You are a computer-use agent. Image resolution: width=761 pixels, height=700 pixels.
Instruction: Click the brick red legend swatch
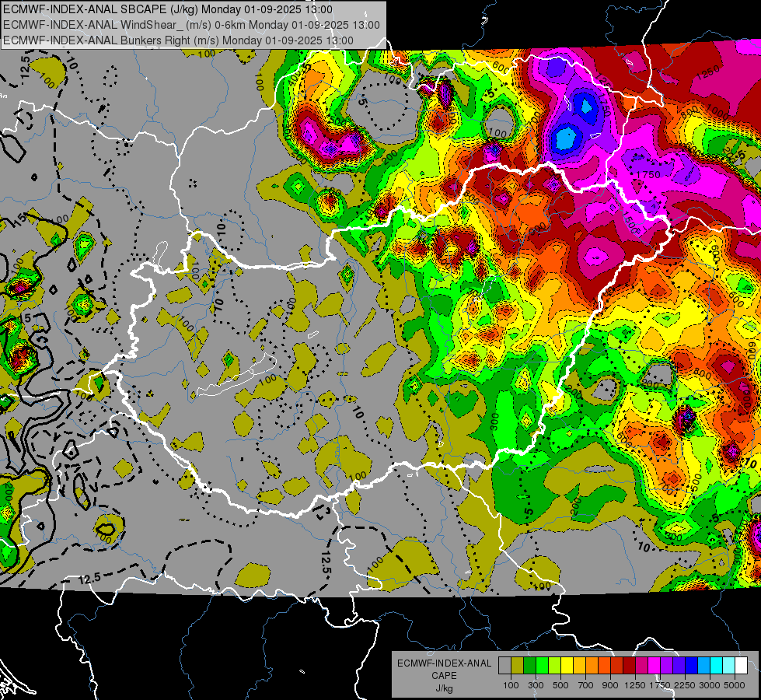[617, 666]
